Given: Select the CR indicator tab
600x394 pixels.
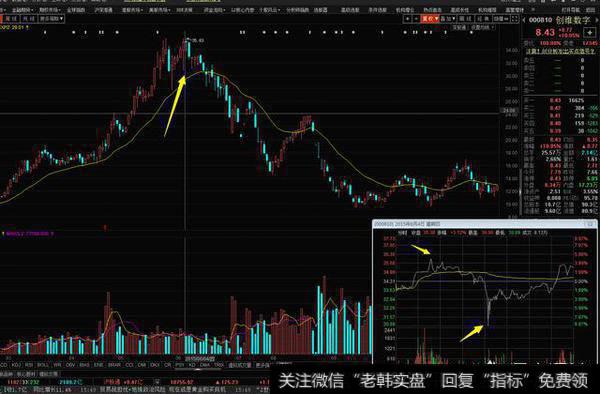Looking at the screenshot, I should pos(168,365).
